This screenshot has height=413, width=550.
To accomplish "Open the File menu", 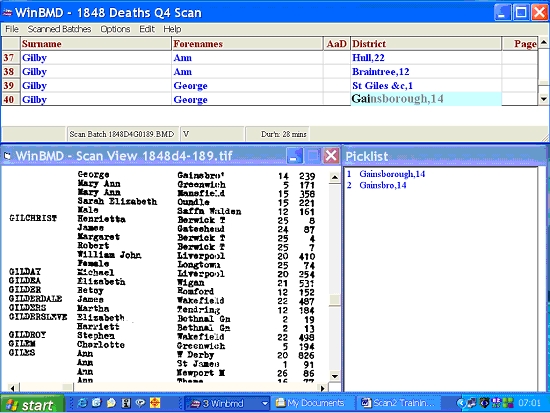I will (12, 29).
